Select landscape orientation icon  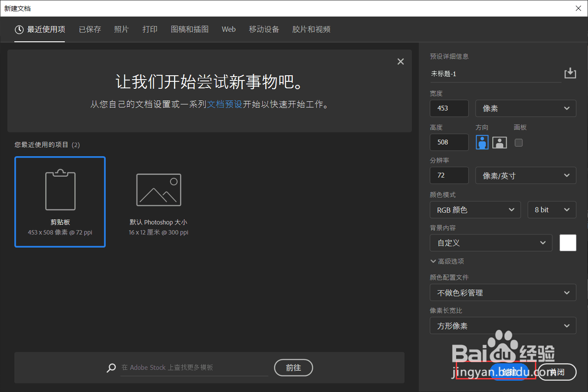[x=499, y=142]
